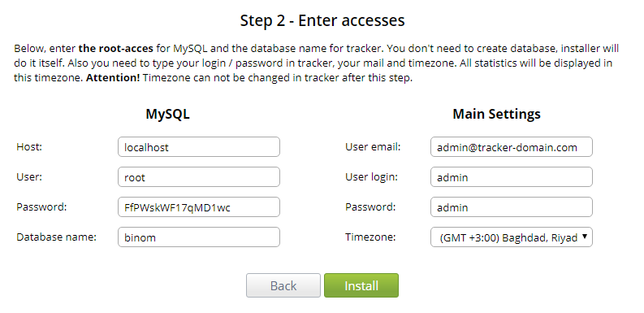Go back with the Back button

point(283,285)
